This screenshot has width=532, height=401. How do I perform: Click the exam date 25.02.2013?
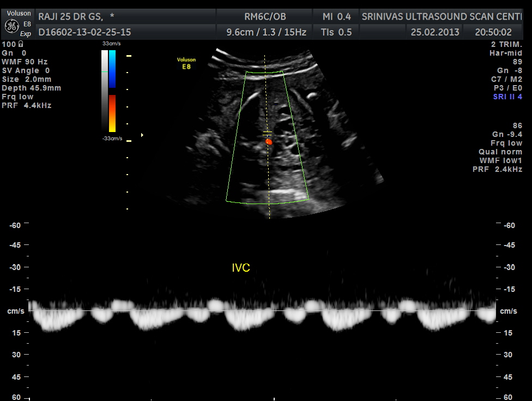point(436,32)
